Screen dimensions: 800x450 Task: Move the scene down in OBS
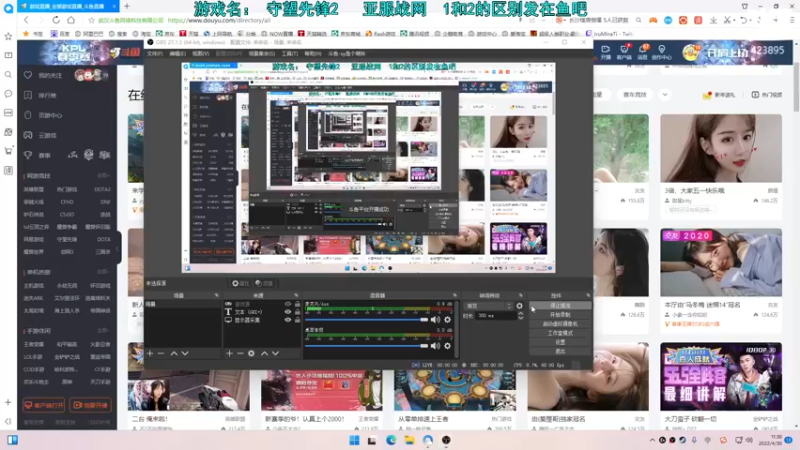pos(185,353)
